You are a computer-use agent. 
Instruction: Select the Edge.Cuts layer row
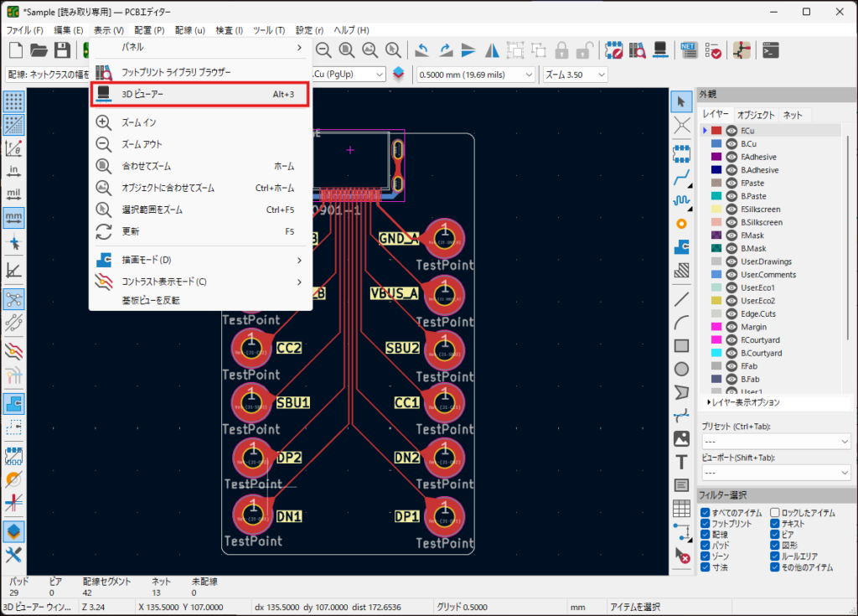pyautogui.click(x=758, y=313)
